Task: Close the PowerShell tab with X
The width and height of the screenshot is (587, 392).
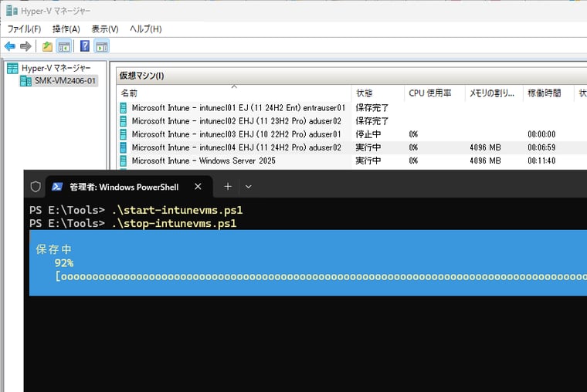Action: (x=198, y=186)
